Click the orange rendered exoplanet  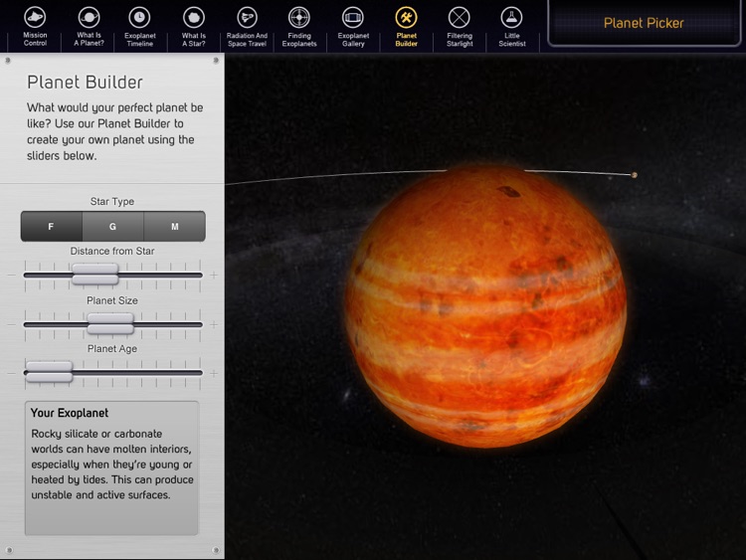(x=485, y=305)
